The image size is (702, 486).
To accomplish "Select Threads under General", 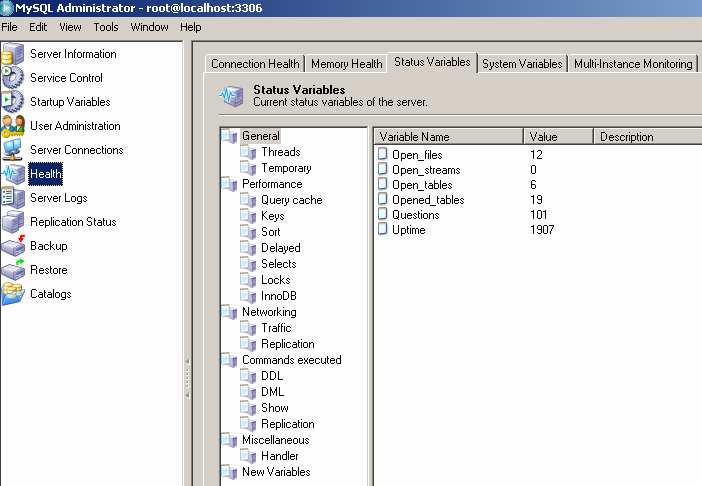I will click(281, 152).
